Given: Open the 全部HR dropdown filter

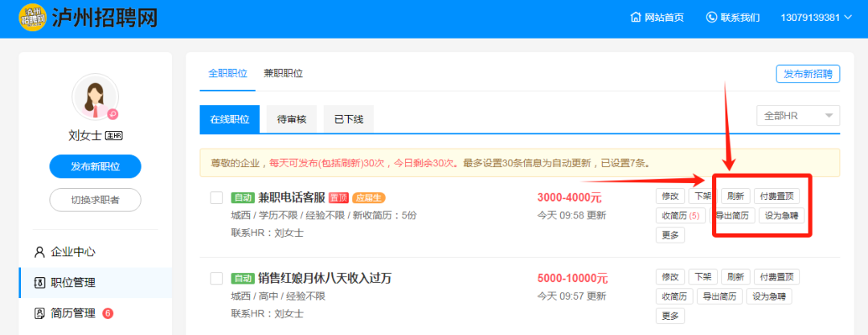Looking at the screenshot, I should (x=798, y=116).
